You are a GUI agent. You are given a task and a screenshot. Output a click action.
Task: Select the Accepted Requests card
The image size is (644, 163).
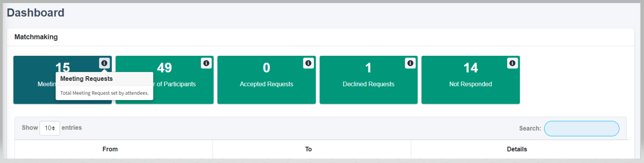(267, 80)
